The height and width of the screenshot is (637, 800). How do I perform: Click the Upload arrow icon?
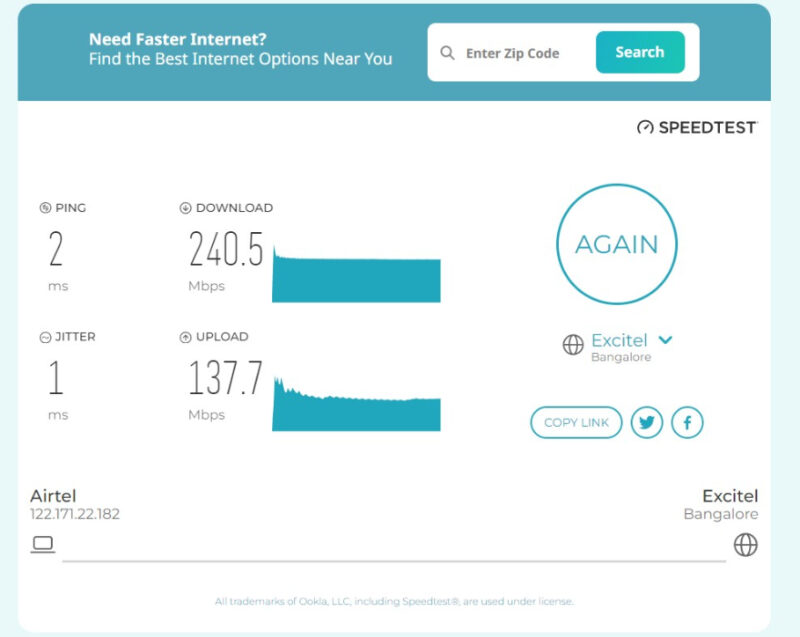pos(184,337)
